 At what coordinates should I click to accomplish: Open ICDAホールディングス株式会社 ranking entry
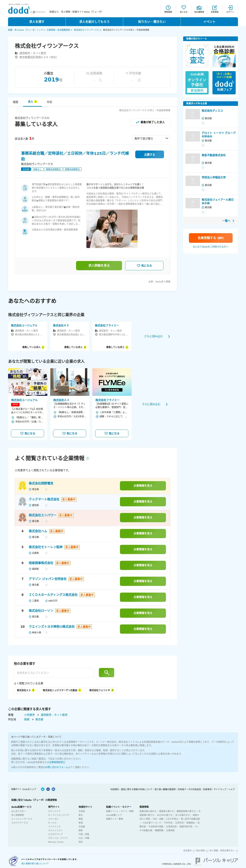[53, 595]
